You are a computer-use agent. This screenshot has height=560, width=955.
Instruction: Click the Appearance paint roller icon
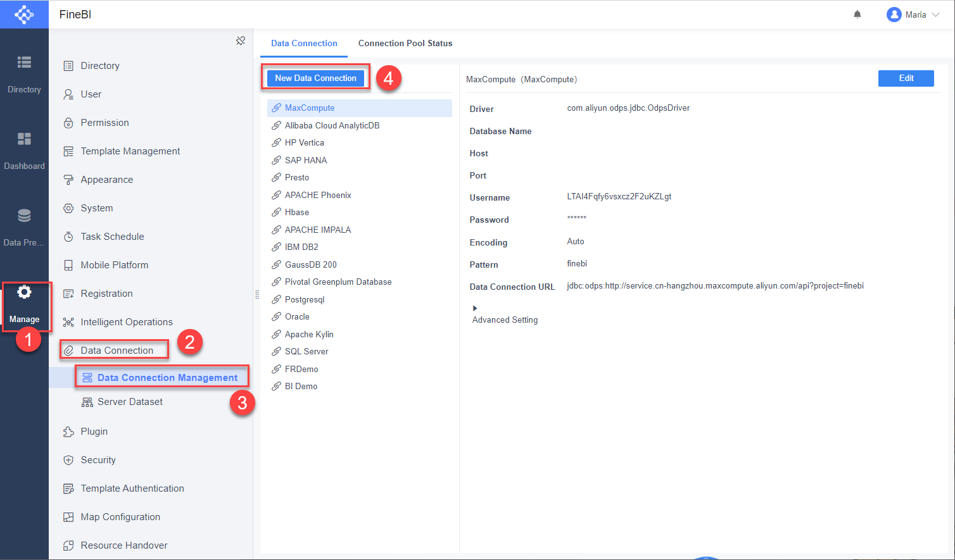point(68,180)
